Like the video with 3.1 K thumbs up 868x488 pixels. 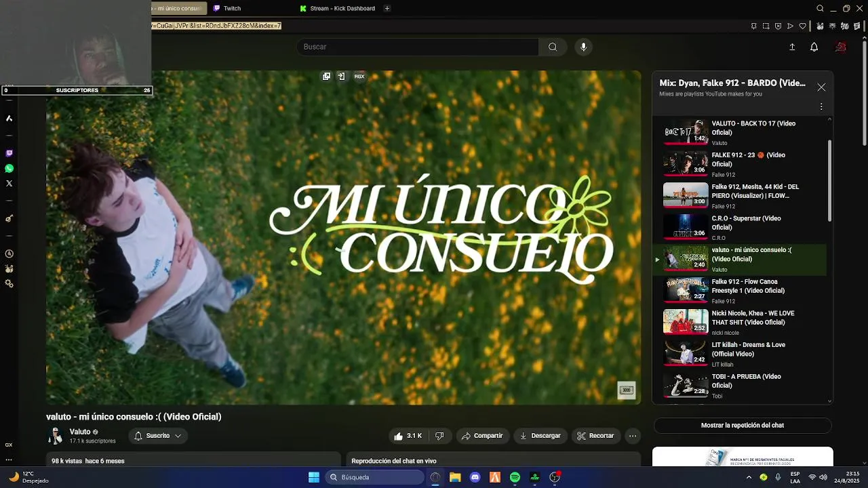(408, 436)
